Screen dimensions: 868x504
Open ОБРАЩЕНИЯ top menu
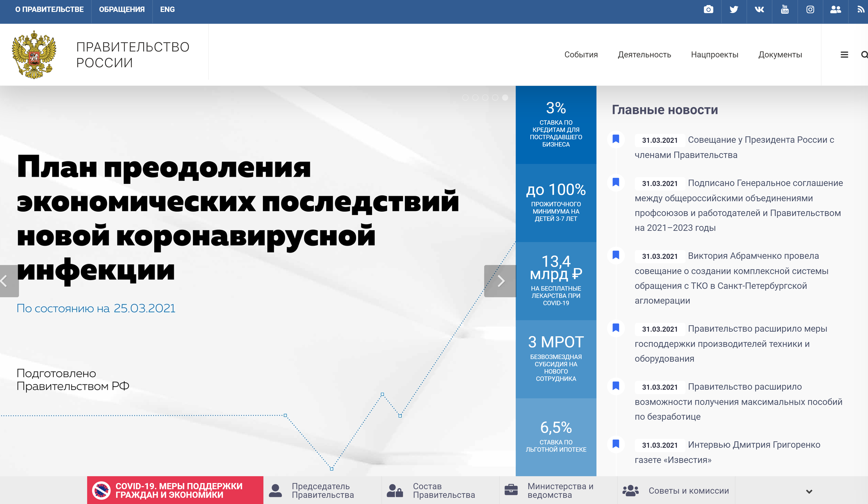coord(122,9)
